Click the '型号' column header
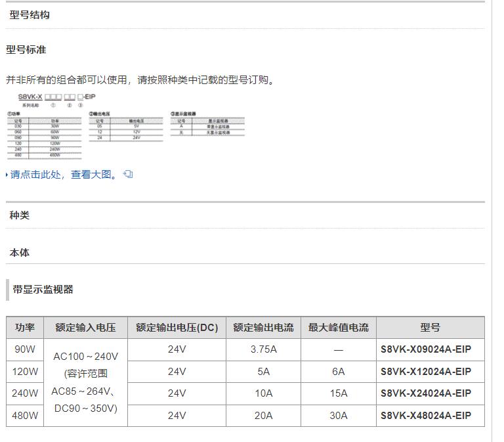504x442 pixels. (x=430, y=328)
